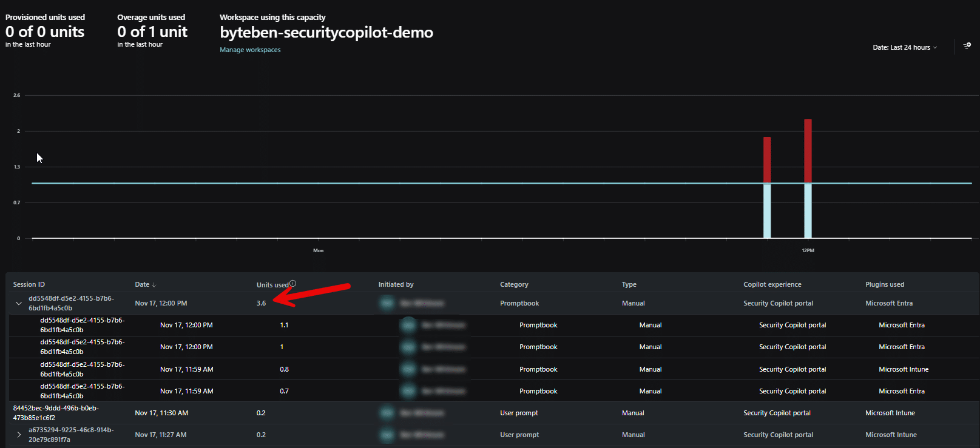Screen dimensions: 980x448
Task: Click the avatar in the 11:30 AM row
Action: pos(387,413)
